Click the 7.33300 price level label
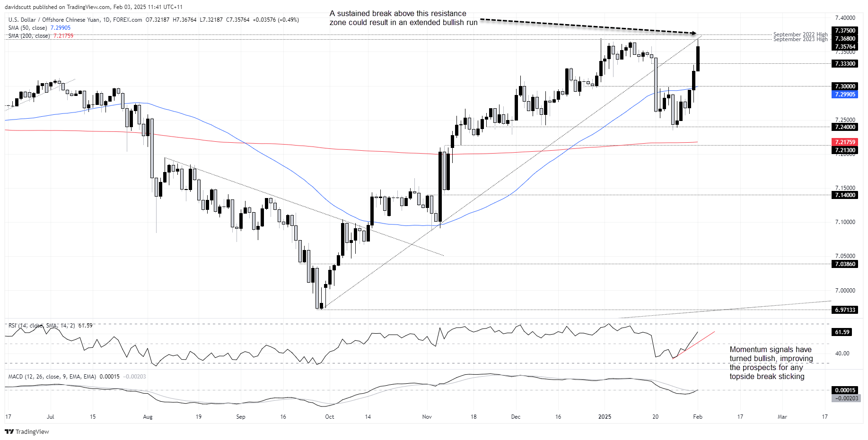The width and height of the screenshot is (868, 440). click(x=845, y=64)
